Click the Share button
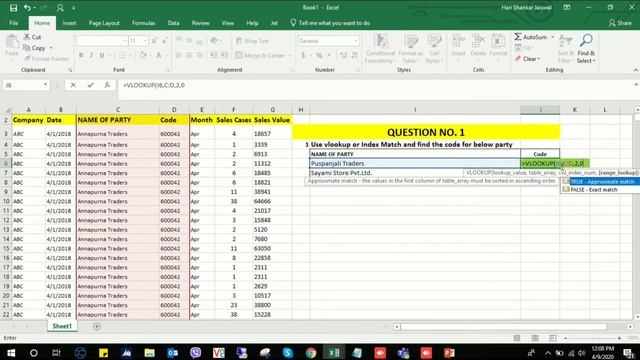The image size is (640, 360). pyautogui.click(x=620, y=23)
